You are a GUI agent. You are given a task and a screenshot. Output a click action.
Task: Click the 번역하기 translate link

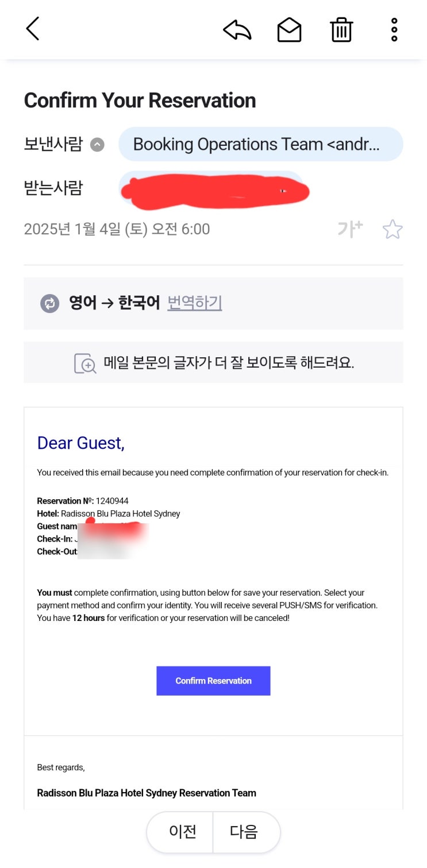tap(194, 303)
